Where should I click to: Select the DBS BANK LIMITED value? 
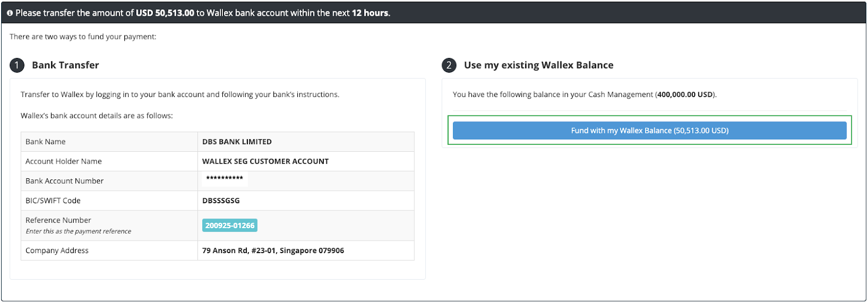pos(237,142)
